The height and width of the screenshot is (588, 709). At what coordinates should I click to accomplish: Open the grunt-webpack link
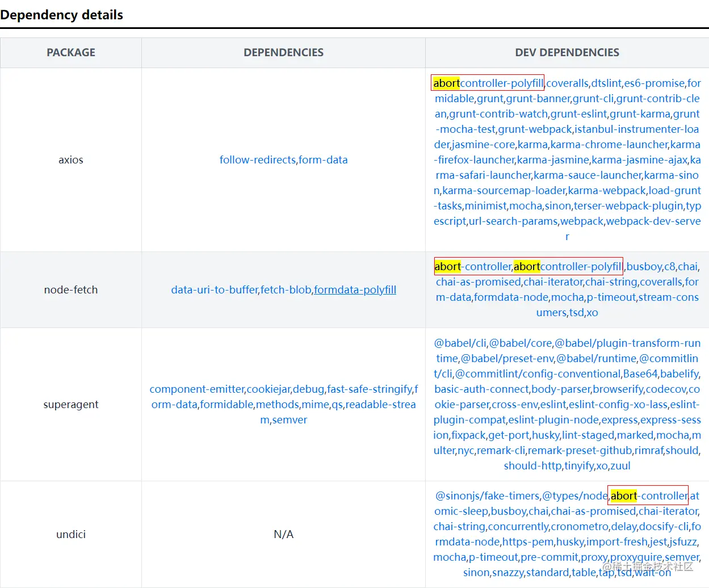click(535, 129)
